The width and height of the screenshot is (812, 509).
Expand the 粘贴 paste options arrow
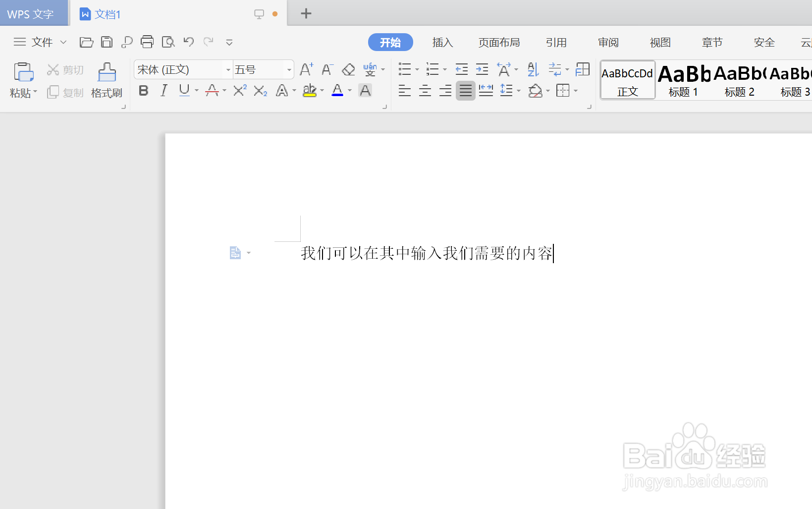tap(36, 92)
